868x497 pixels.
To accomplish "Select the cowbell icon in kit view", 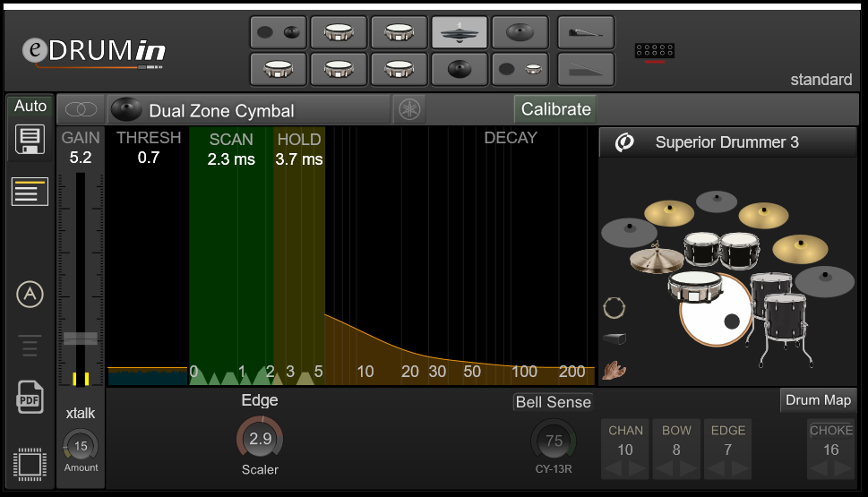I will tap(614, 338).
